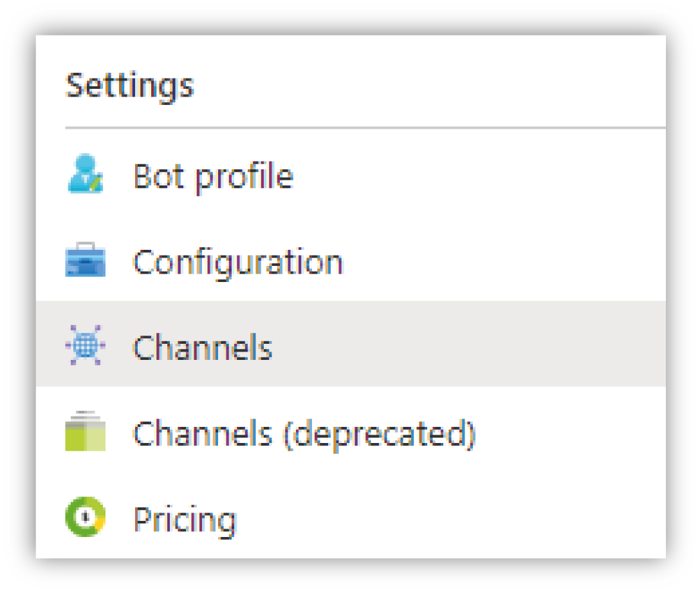Click empty area of the highlighted Channels row
This screenshot has height=593, width=700.
pyautogui.click(x=469, y=344)
